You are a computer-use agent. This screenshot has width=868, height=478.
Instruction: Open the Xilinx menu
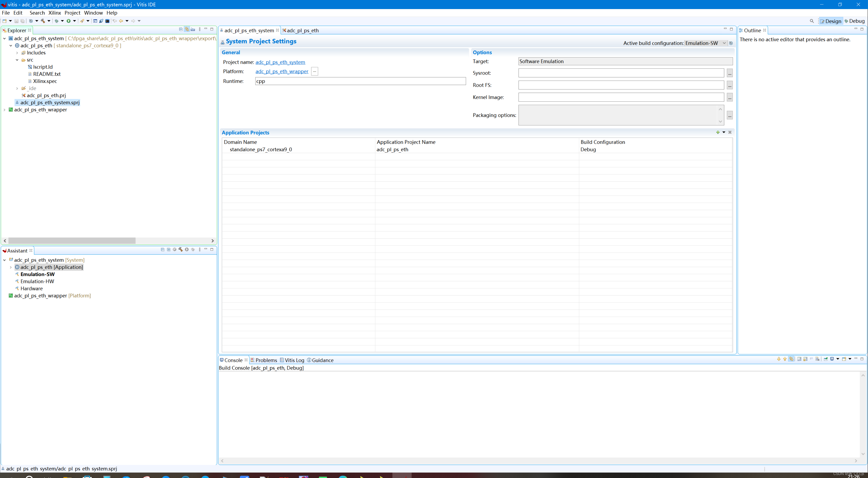click(x=54, y=13)
